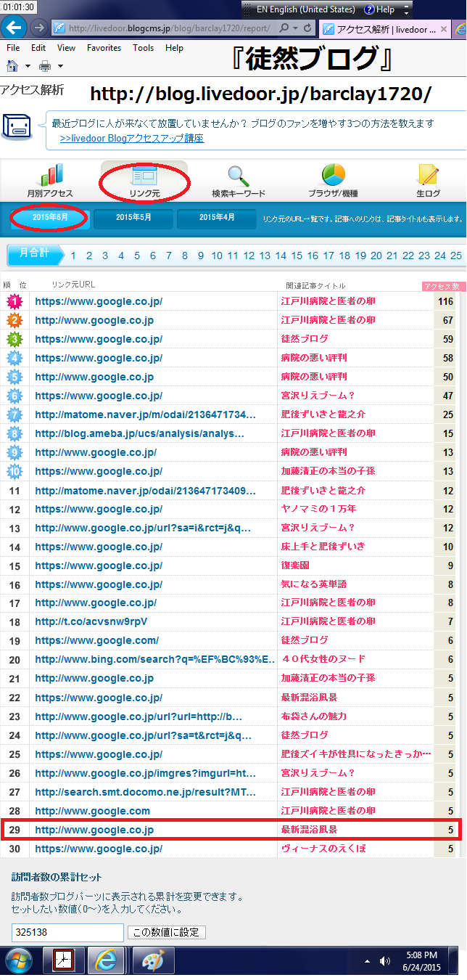Open article 江戸川病院と医者の卵 in rank 1 row

(x=328, y=301)
